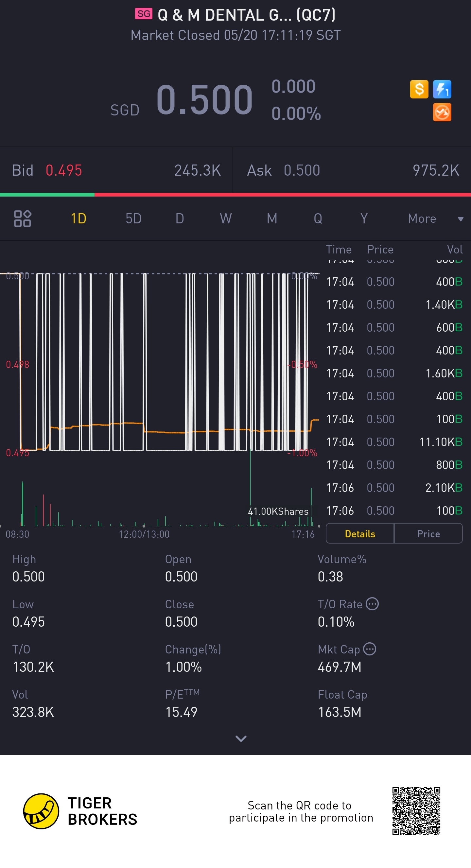Tap the blue lightning bolt icon
Viewport: 471px width, 868px height.
(442, 89)
